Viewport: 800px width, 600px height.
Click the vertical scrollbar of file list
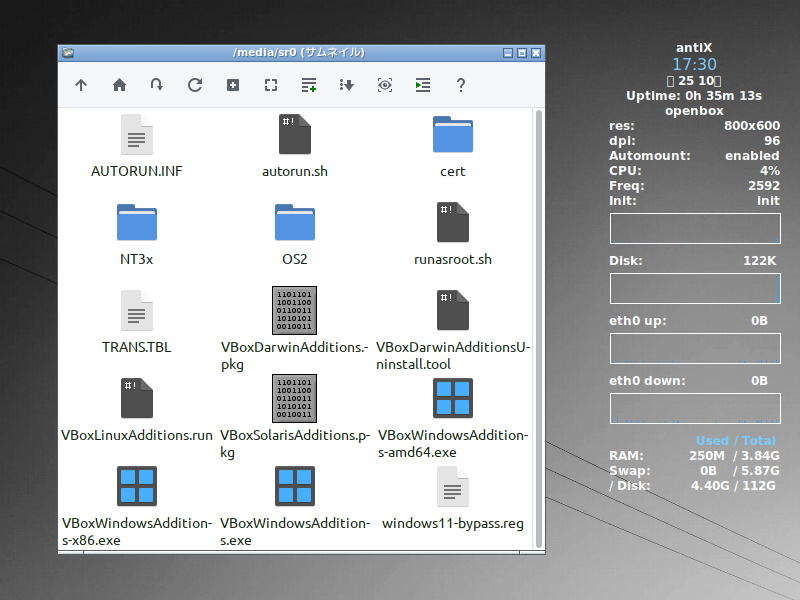[539, 329]
